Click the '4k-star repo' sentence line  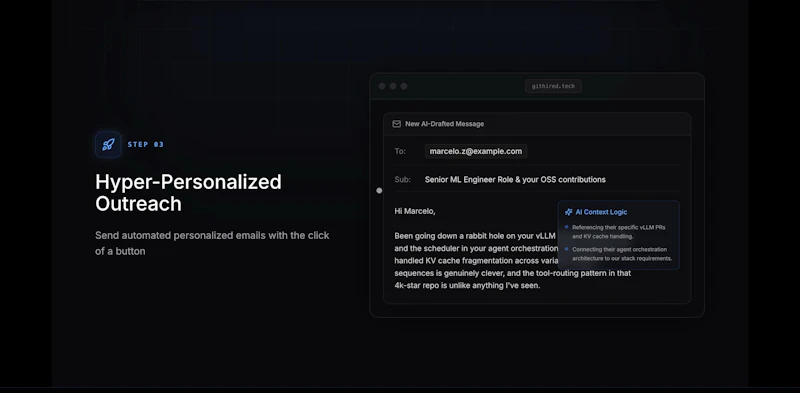(x=467, y=285)
